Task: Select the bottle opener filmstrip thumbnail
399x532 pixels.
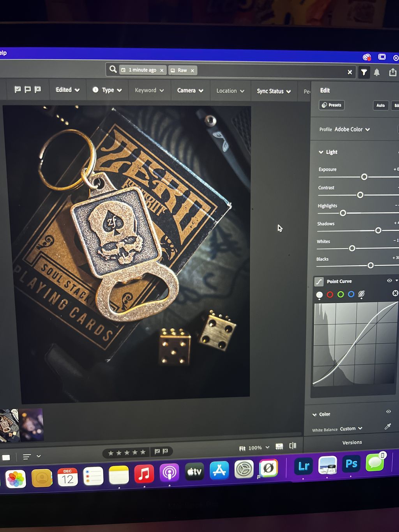Action: 9,426
